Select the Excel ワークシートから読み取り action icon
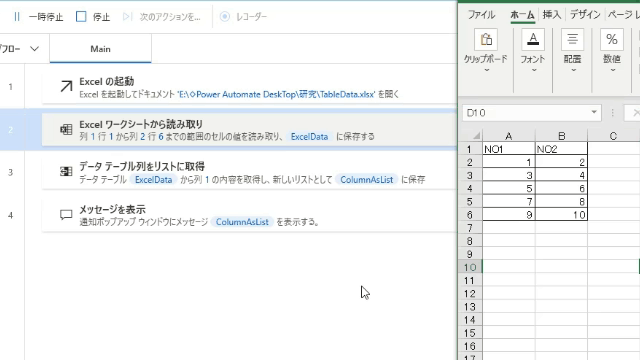640x360 pixels. [66, 129]
